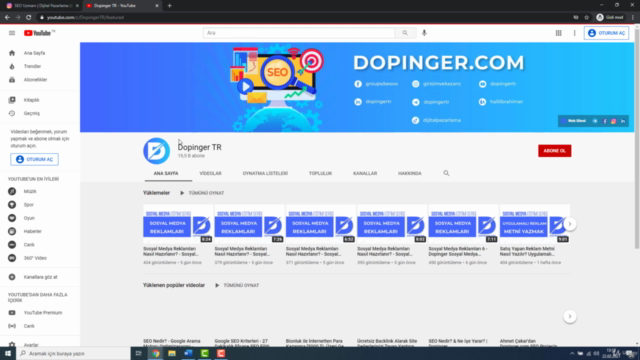Click Oturum Aç button in top right
Image resolution: width=640 pixels, height=360 pixels.
[x=606, y=33]
